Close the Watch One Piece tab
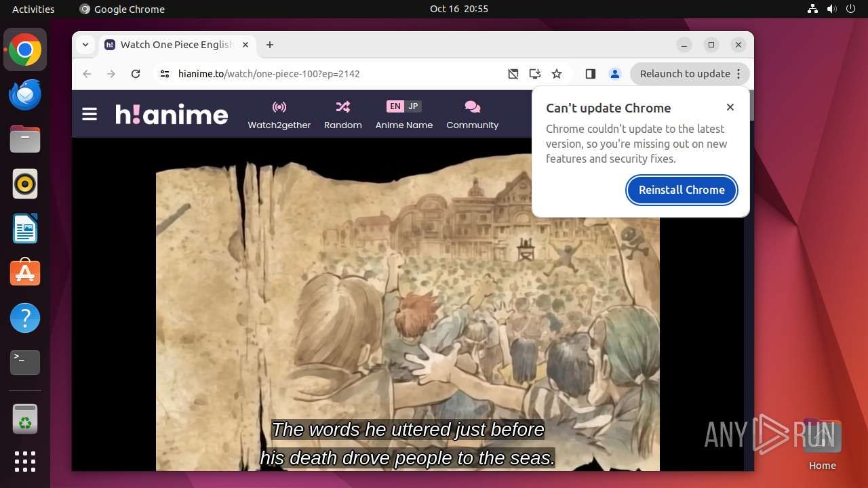 [x=245, y=45]
